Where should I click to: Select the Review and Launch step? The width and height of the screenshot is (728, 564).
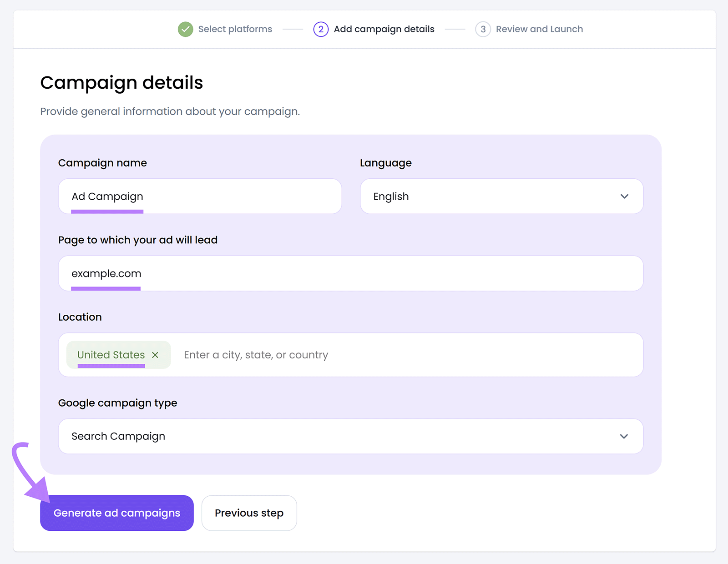tap(539, 29)
